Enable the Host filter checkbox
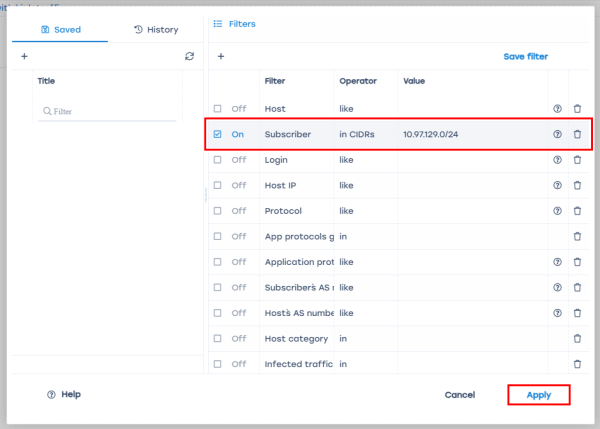This screenshot has height=429, width=600. (218, 108)
